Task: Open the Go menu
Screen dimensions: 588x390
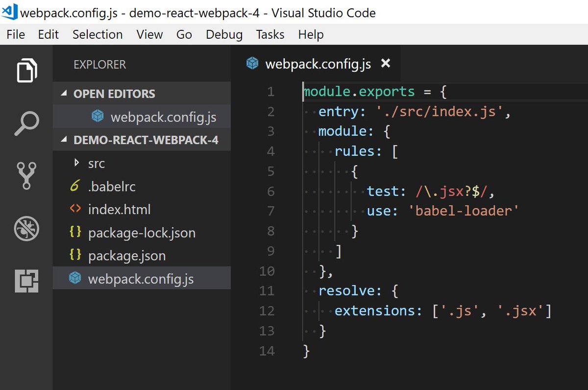Action: (x=184, y=35)
